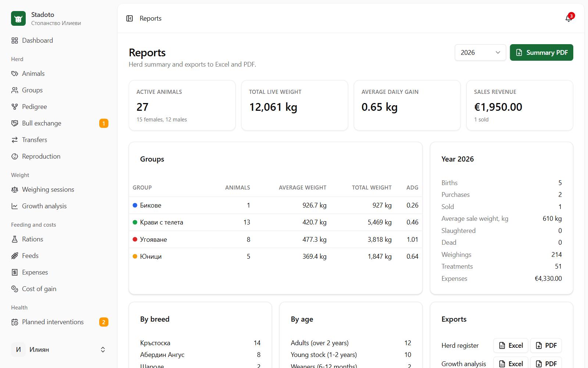
Task: Click the Animals tag icon
Action: 15,74
